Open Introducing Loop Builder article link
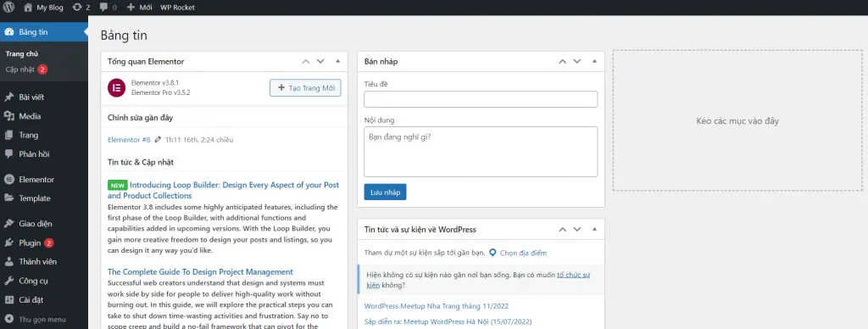This screenshot has width=868, height=329. pyautogui.click(x=223, y=190)
